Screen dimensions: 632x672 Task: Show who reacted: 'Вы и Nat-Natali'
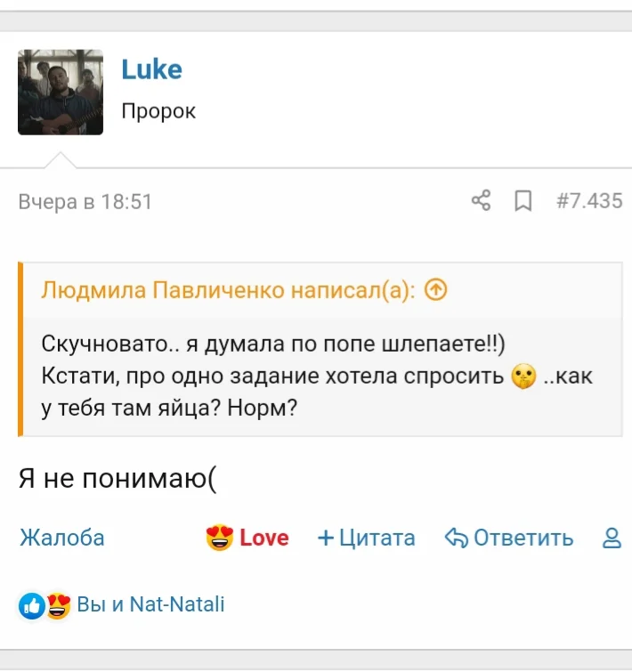tap(150, 605)
